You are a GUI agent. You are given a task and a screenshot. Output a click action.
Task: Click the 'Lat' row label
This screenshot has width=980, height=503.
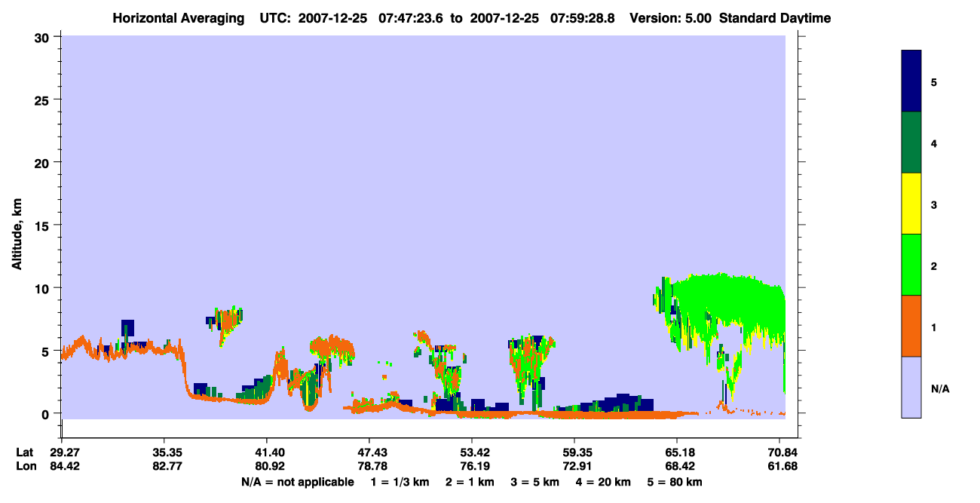click(x=24, y=452)
